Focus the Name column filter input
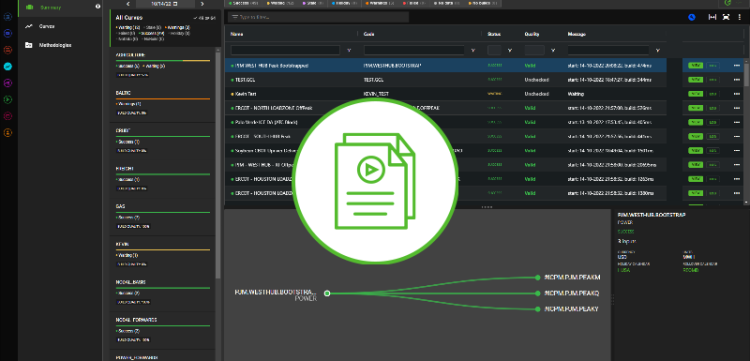The height and width of the screenshot is (361, 750). [285, 50]
